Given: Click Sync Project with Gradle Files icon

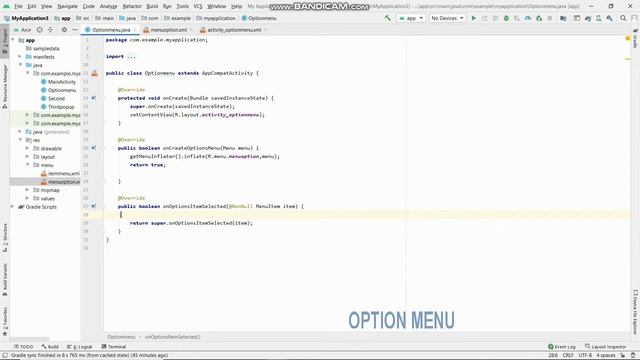Looking at the screenshot, I should [x=588, y=18].
